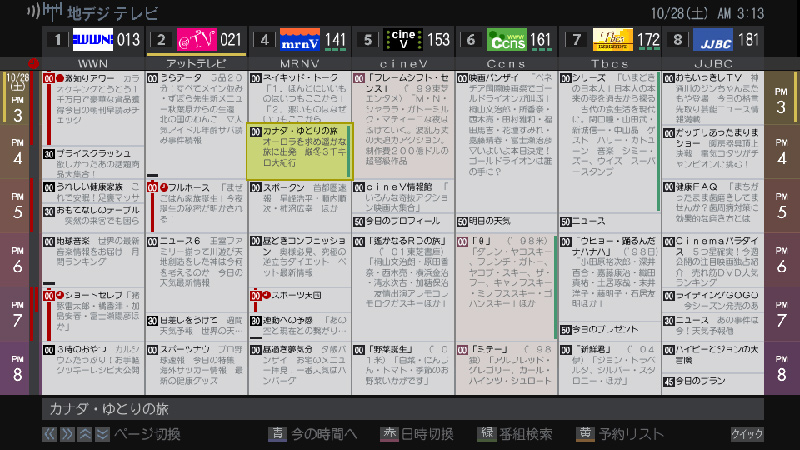The width and height of the screenshot is (800, 450).
Task: Select the Tbcs channel column header
Action: click(610, 64)
